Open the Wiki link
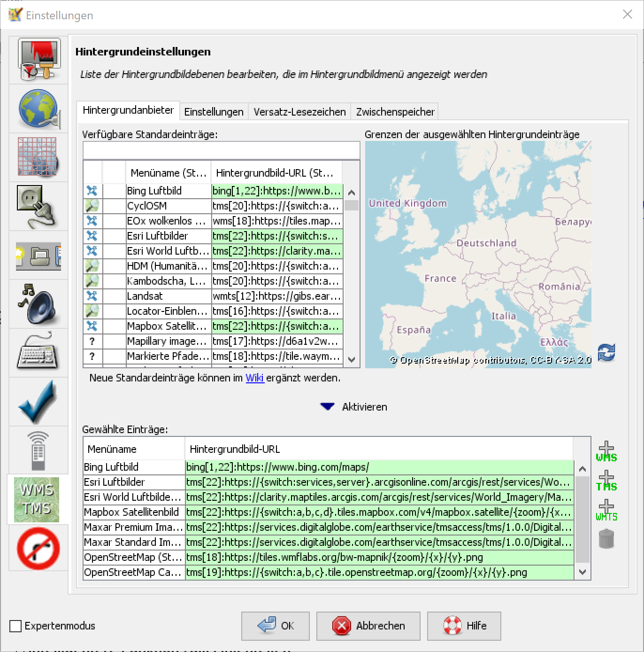The width and height of the screenshot is (644, 652). click(x=254, y=378)
